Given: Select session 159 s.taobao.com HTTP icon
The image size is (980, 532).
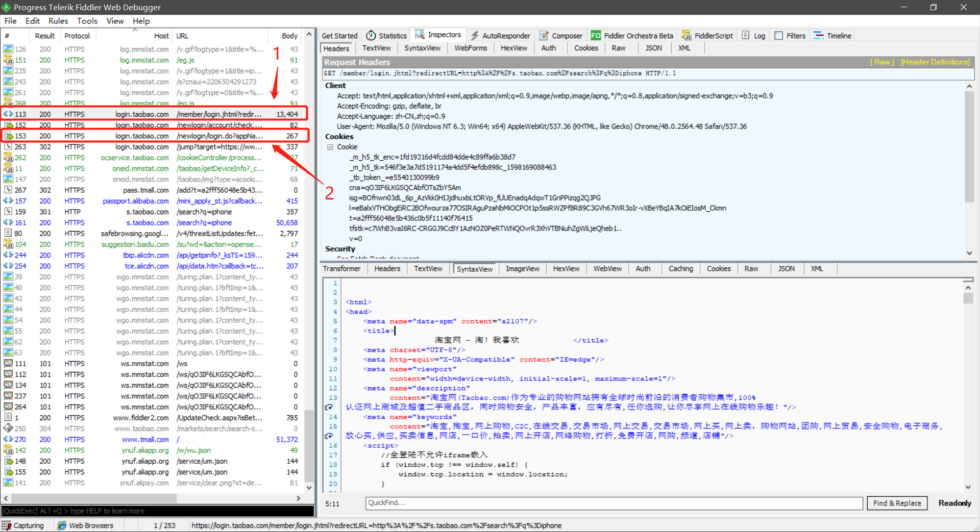Looking at the screenshot, I should [8, 212].
